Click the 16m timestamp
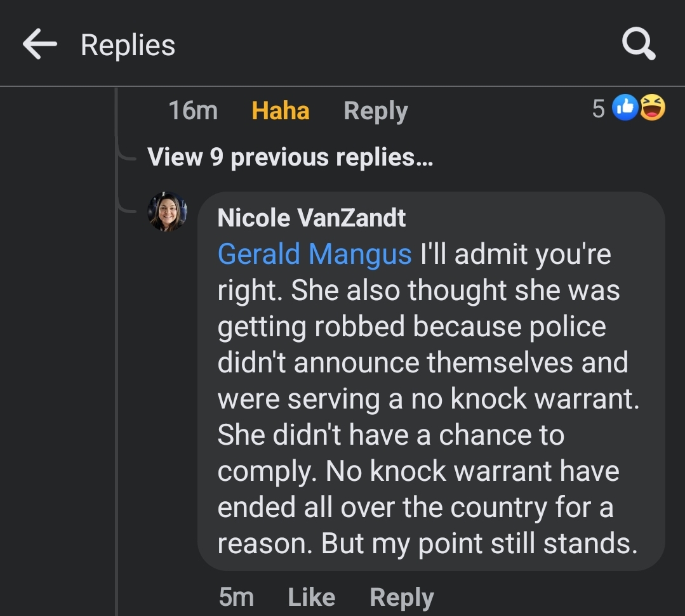This screenshot has height=616, width=685. coord(193,110)
